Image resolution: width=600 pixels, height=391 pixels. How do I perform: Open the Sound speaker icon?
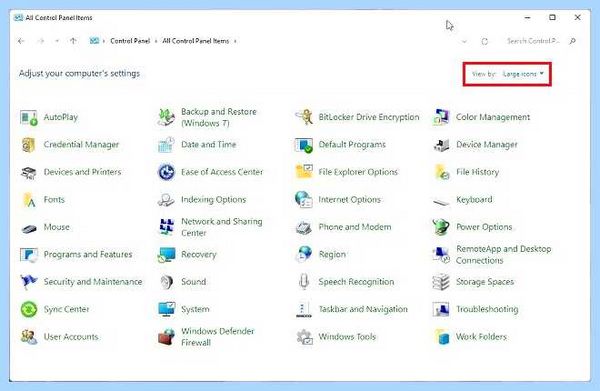pos(166,282)
